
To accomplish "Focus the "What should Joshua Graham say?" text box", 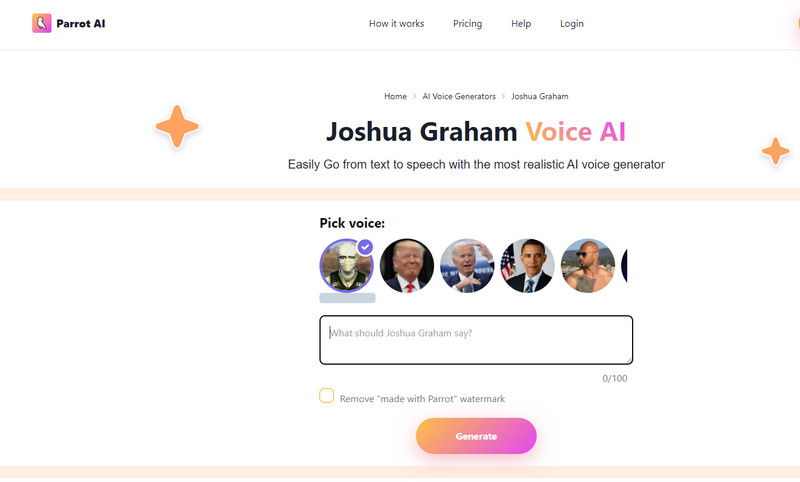I will 476,340.
